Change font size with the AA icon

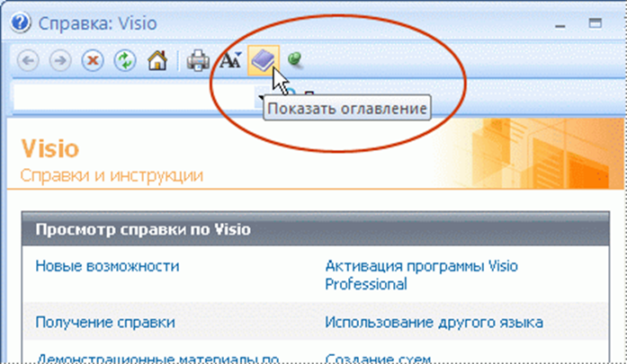[230, 60]
